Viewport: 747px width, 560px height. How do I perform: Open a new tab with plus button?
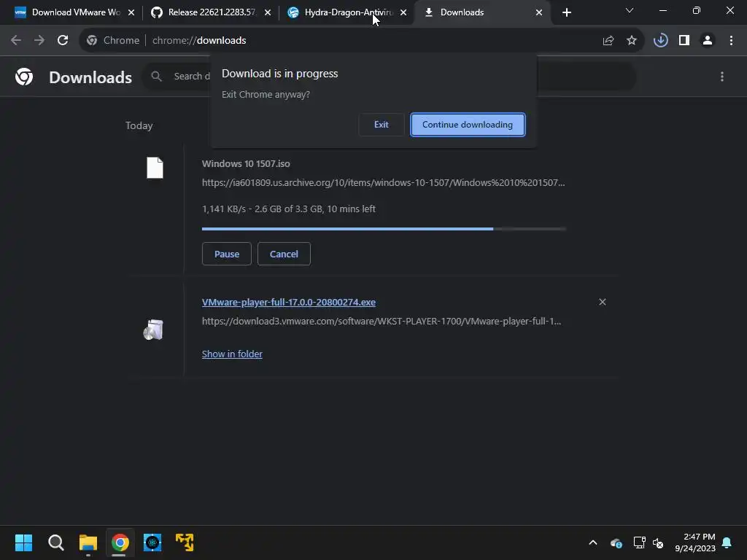[x=566, y=12]
